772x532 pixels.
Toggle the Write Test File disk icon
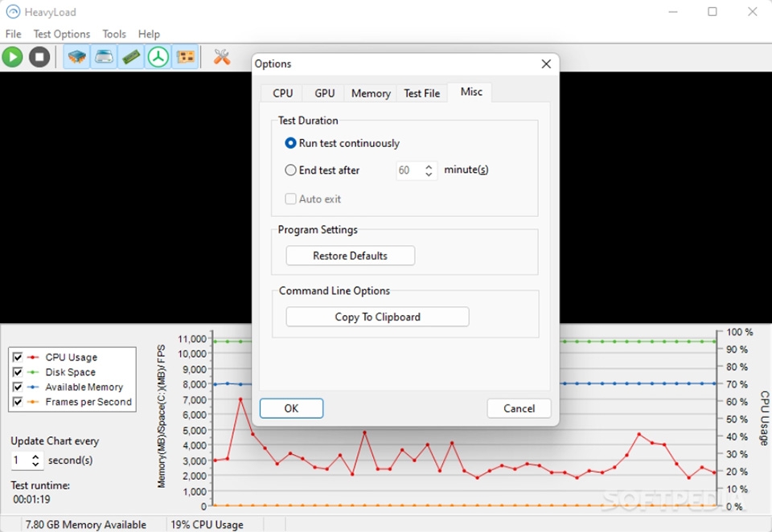pyautogui.click(x=104, y=57)
